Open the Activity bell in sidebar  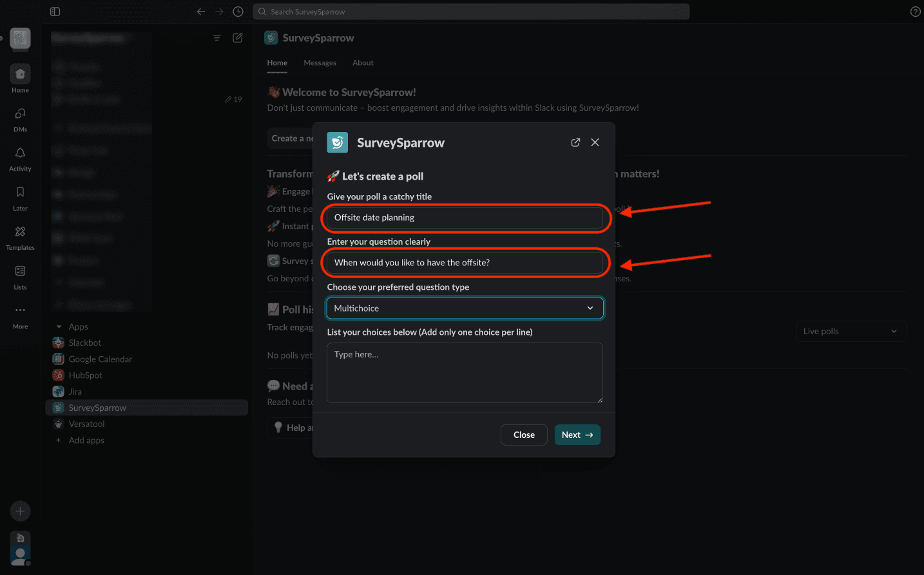click(x=20, y=158)
